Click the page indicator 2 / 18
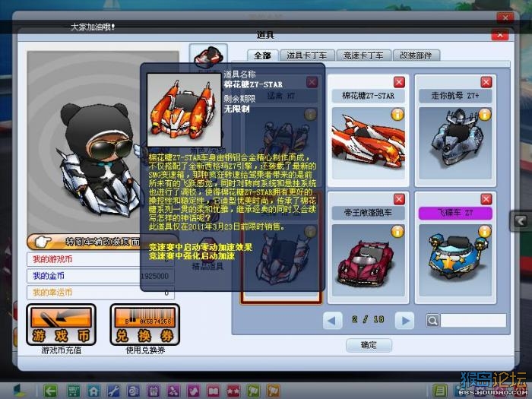532x399 pixels. (x=368, y=320)
